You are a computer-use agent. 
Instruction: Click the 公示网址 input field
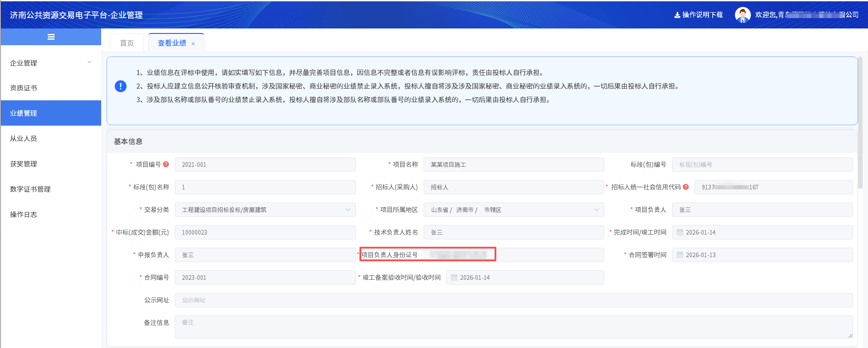513,300
